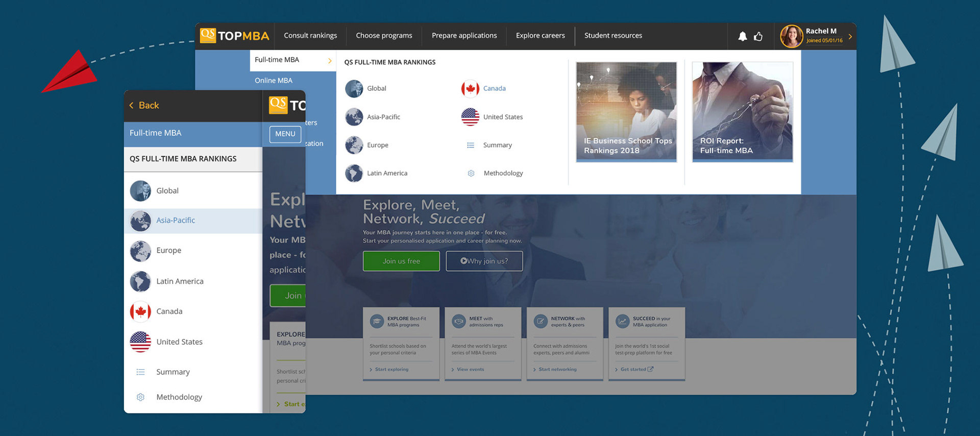Expand the Full-time MBA submenu arrow
This screenshot has width=980, height=436.
[x=330, y=61]
